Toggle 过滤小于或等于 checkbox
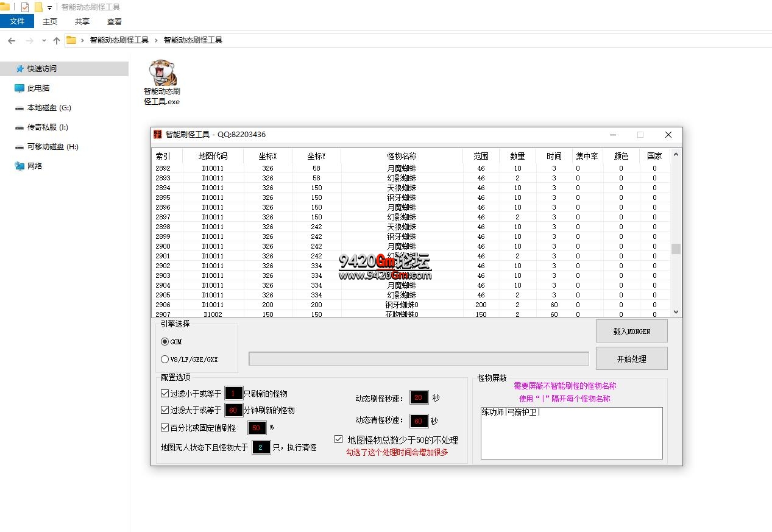Image resolution: width=772 pixels, height=532 pixels. tap(165, 394)
